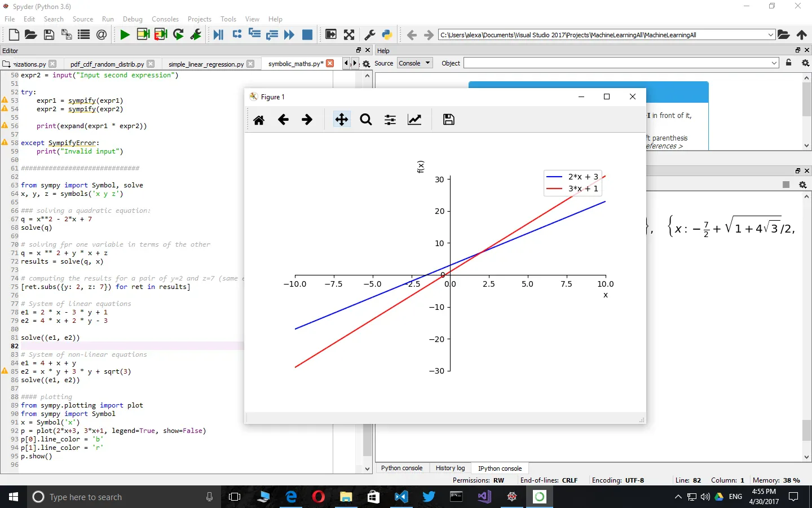Expand the Help Object combo box arrow

coord(774,63)
